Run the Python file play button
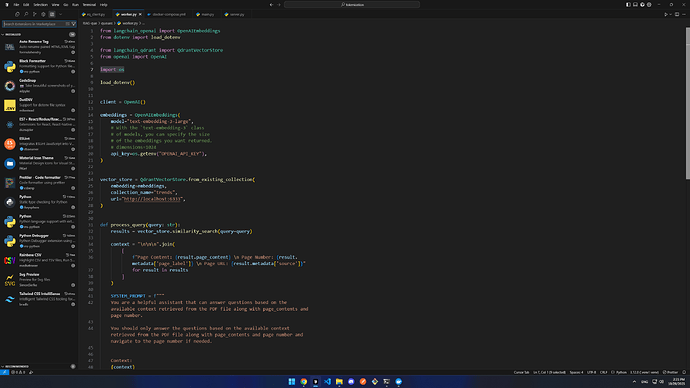This screenshot has height=388, width=690. (x=666, y=14)
